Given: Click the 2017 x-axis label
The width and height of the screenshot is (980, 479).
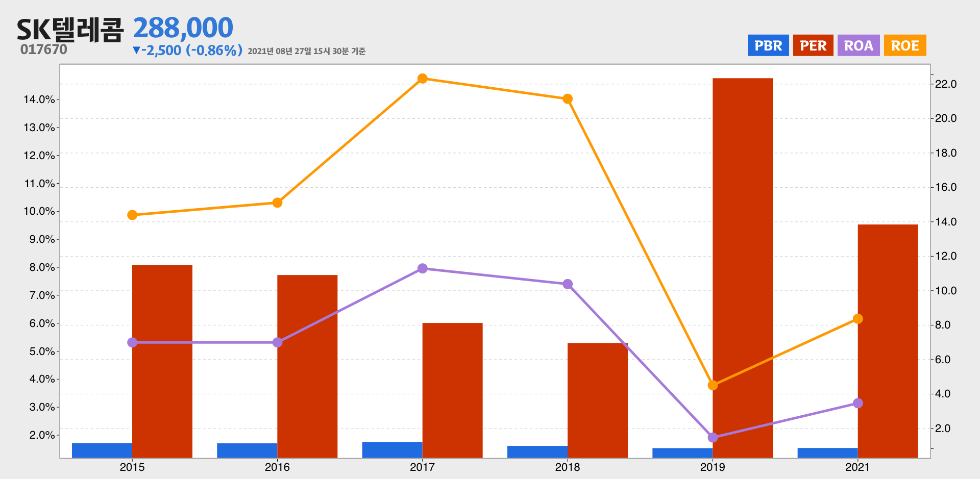Looking at the screenshot, I should pyautogui.click(x=423, y=467).
